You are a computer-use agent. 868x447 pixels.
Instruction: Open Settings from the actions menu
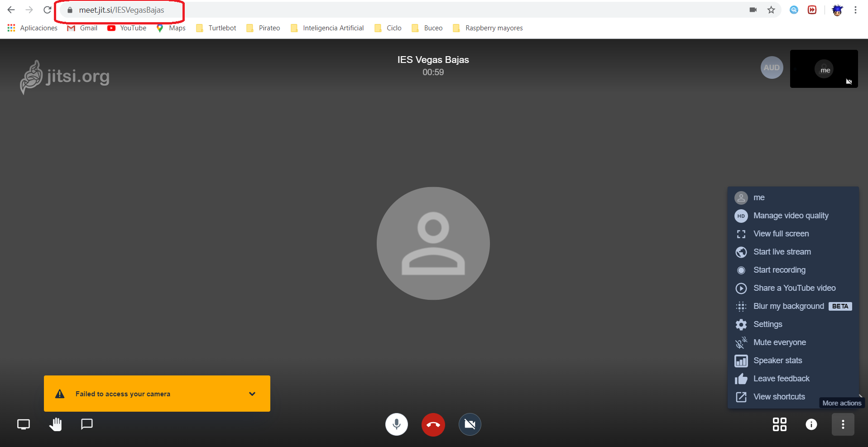(767, 324)
